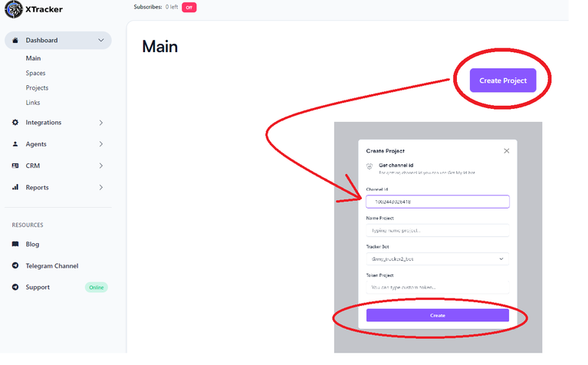Image resolution: width=588 pixels, height=365 pixels.
Task: Collapse the Dashboard menu chevron
Action: pos(101,41)
